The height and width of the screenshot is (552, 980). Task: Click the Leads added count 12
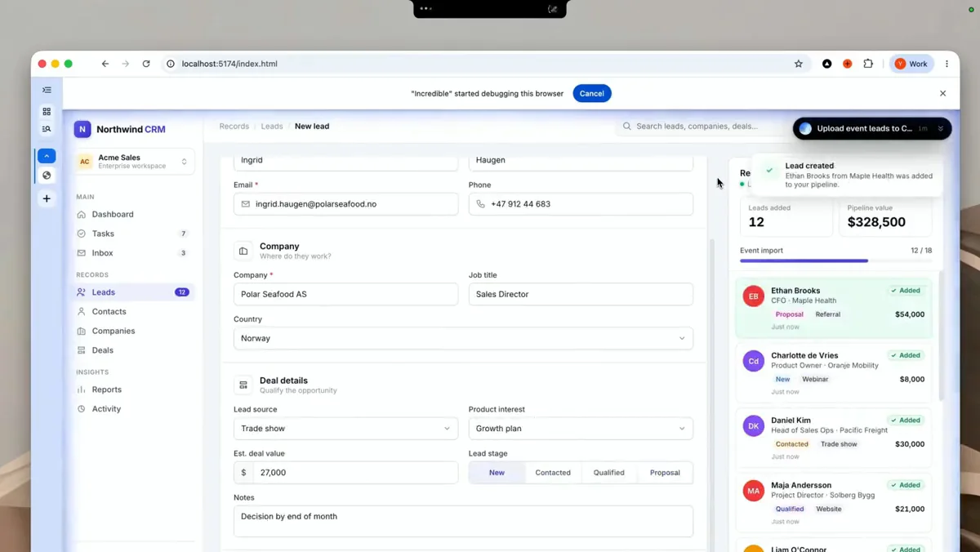tap(757, 222)
